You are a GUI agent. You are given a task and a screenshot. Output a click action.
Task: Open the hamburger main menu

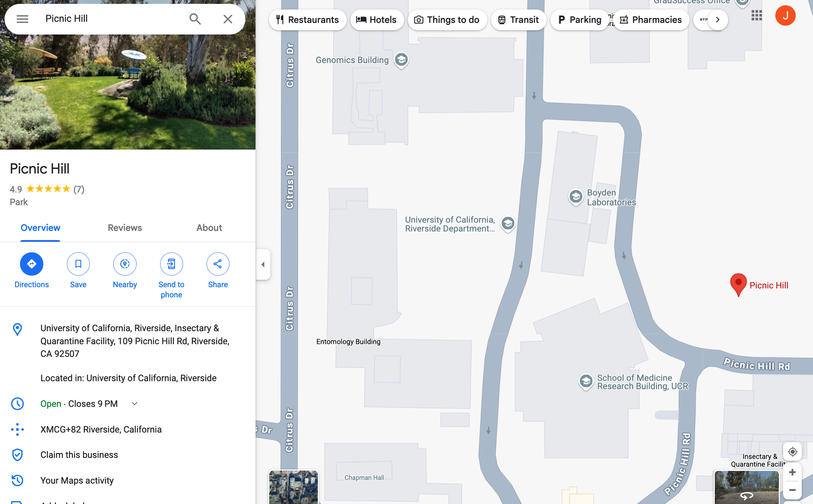click(22, 19)
